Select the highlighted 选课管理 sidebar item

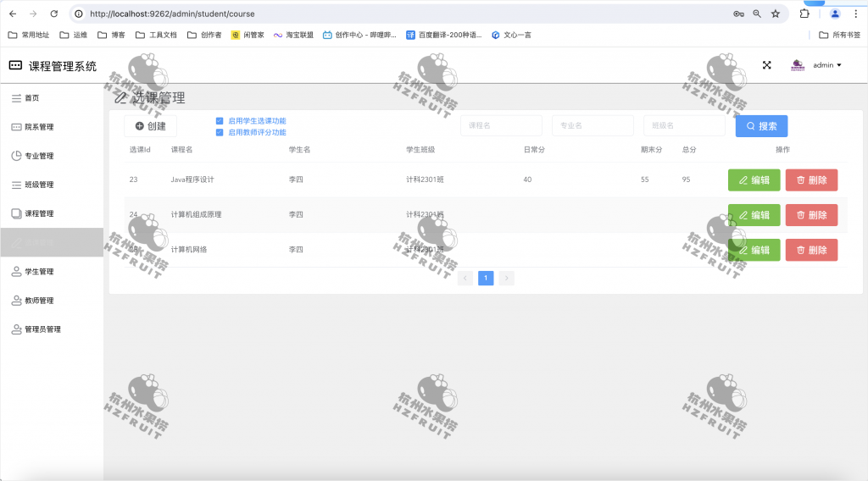(x=52, y=242)
